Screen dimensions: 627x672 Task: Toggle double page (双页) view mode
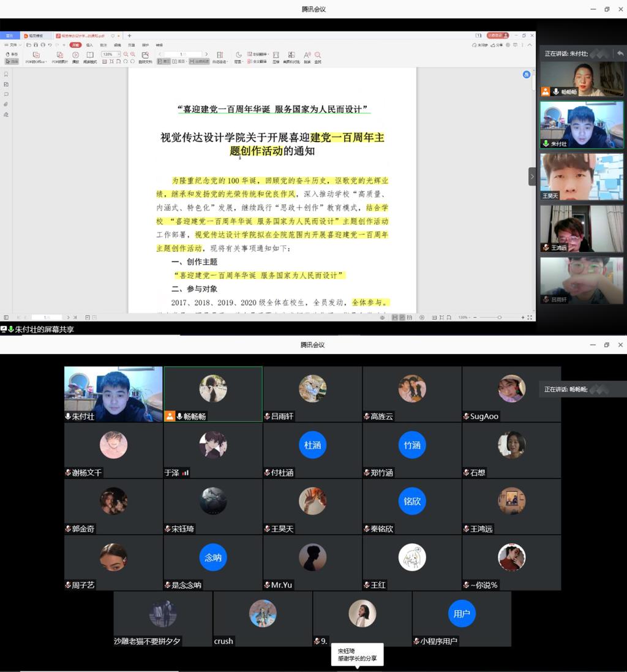(179, 61)
